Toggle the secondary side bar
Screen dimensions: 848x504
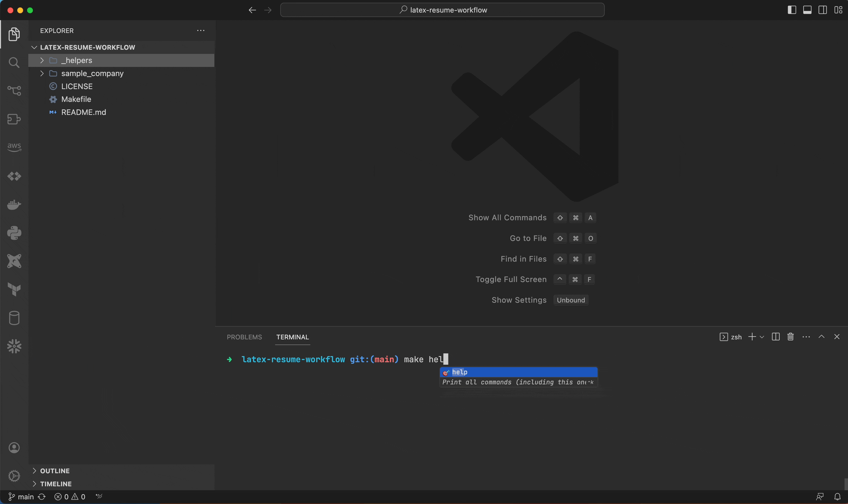(x=822, y=10)
